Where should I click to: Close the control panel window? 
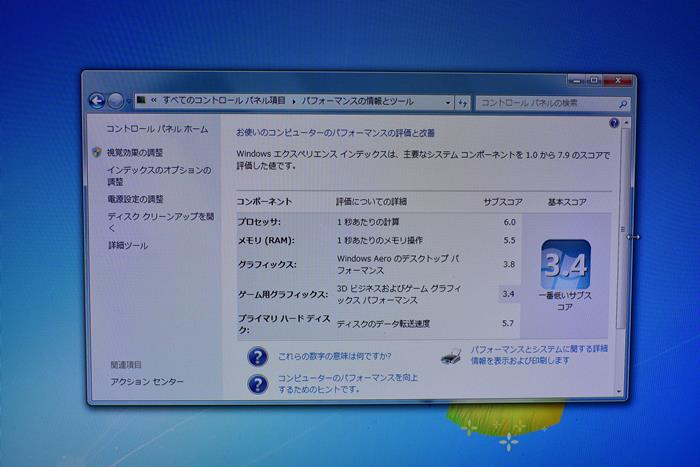[617, 80]
